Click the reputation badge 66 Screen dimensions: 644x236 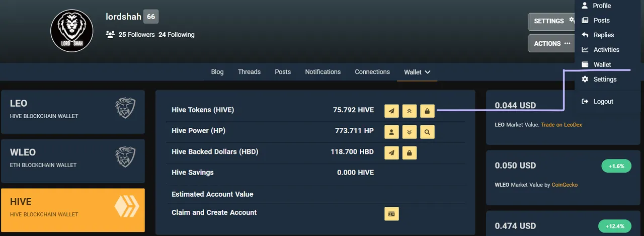pyautogui.click(x=151, y=17)
